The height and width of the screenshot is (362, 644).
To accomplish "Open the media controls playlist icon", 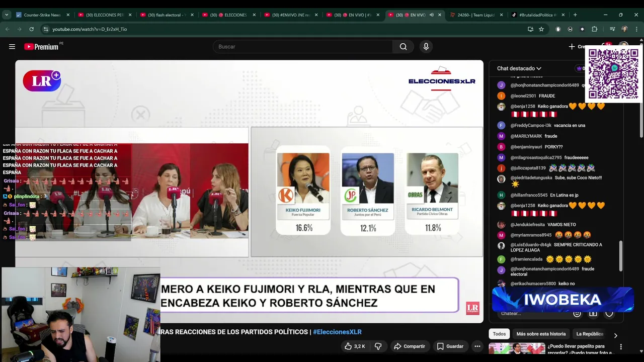I will tap(612, 29).
